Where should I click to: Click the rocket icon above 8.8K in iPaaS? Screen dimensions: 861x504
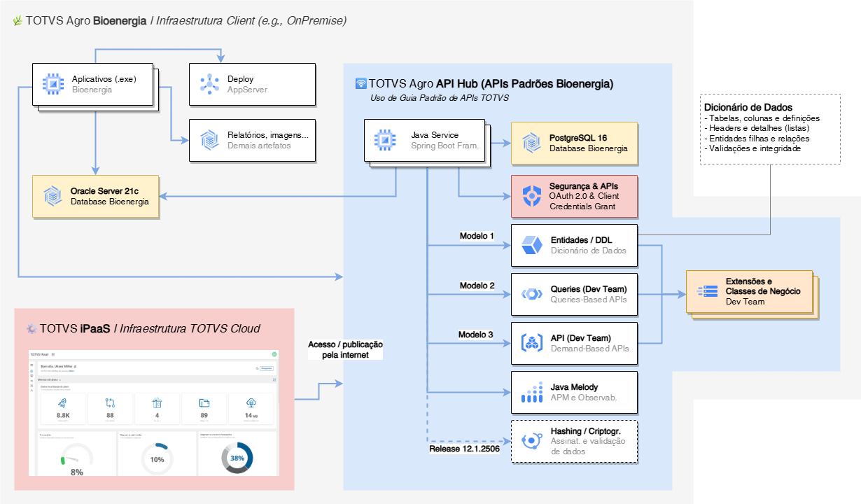coord(62,402)
